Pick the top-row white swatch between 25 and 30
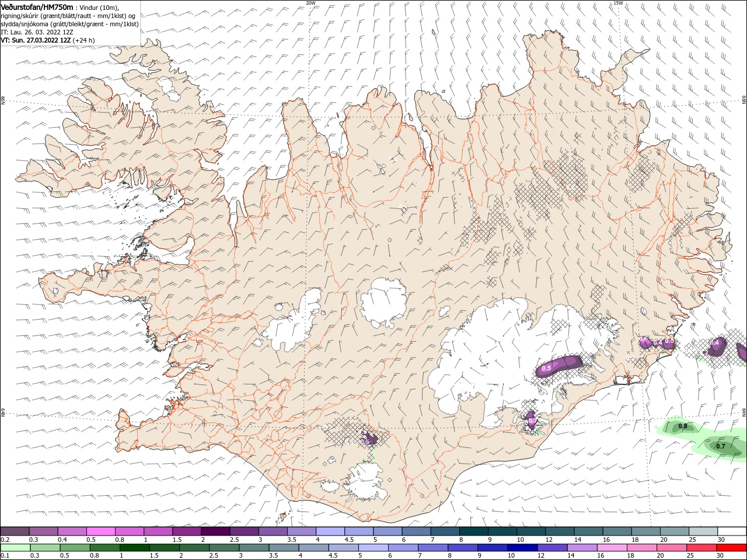This screenshot has width=747, height=560. (x=703, y=531)
